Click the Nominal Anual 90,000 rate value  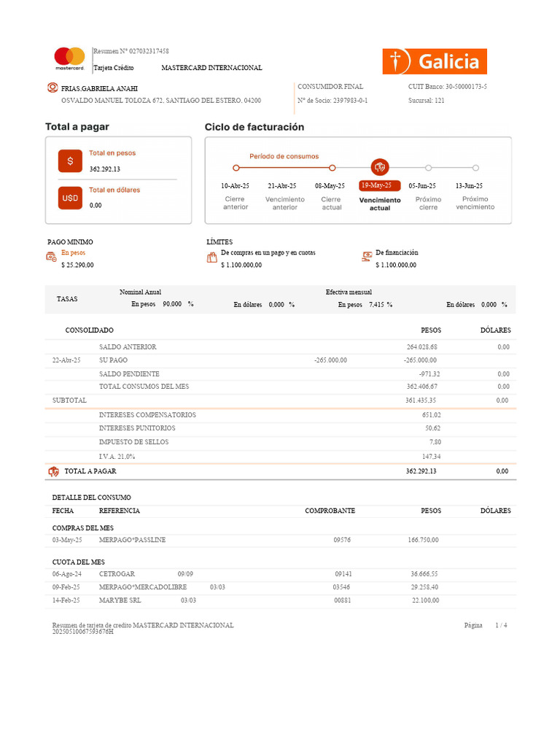pyautogui.click(x=172, y=304)
